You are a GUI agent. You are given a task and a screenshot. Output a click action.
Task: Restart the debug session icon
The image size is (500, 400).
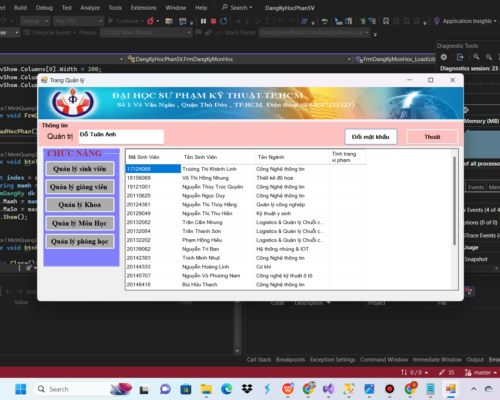[x=224, y=21]
